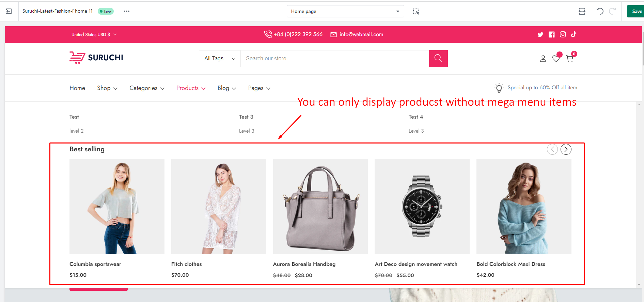Open the Facebook social link
Screen dimensions: 644x302
[x=551, y=34]
